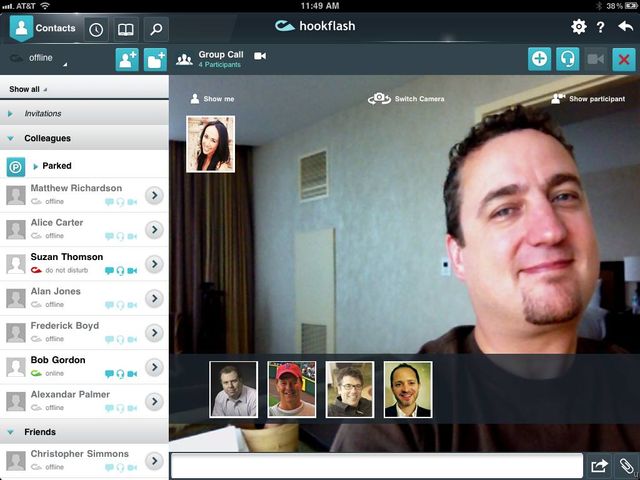This screenshot has width=640, height=480.
Task: Switch Camera toggle
Action: pos(406,99)
